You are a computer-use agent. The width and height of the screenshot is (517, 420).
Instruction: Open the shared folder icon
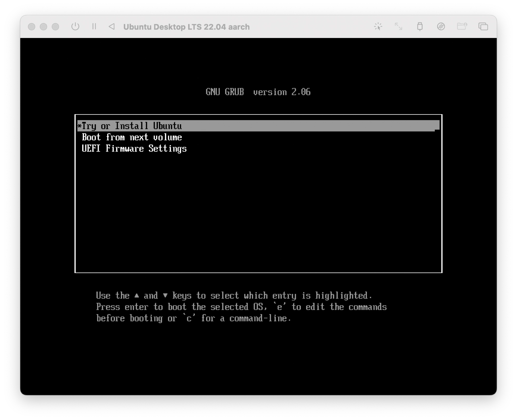click(462, 26)
